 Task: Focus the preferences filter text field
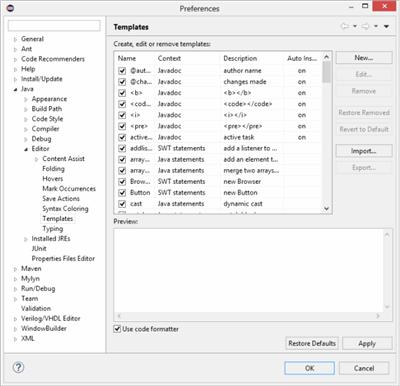(x=54, y=26)
